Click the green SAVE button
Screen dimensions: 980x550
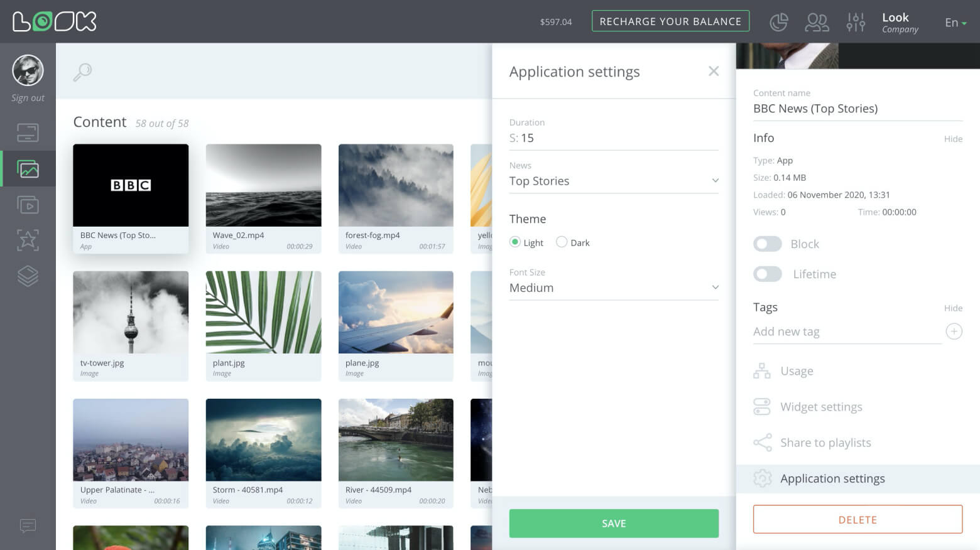click(x=613, y=524)
